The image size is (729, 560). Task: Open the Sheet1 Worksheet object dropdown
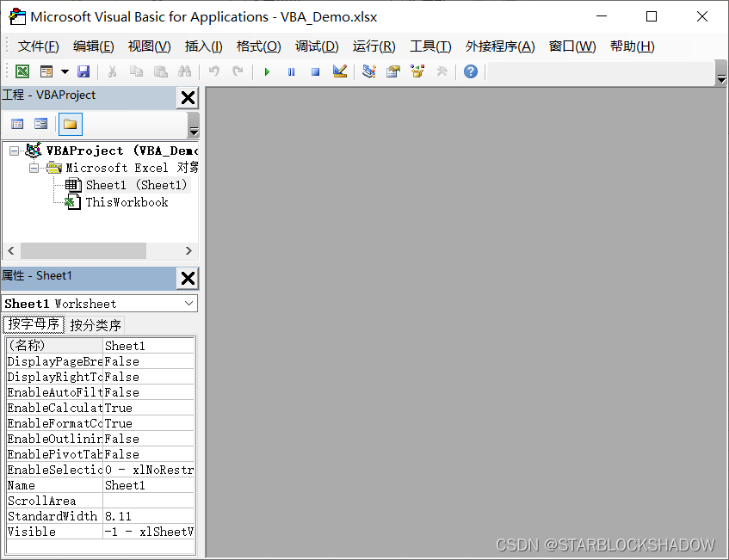click(x=188, y=304)
